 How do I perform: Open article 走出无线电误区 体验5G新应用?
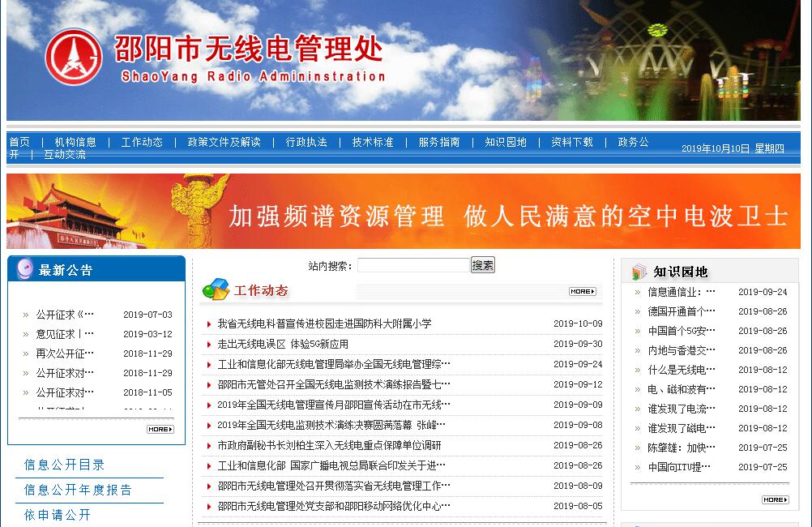[x=283, y=344]
